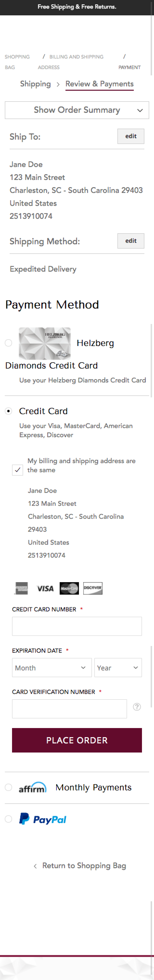
Task: Open the expiration Year dropdown
Action: click(x=118, y=667)
